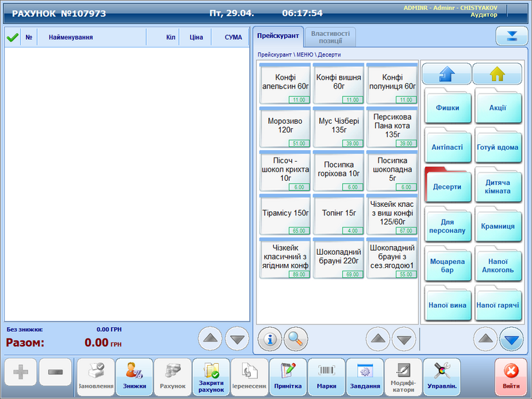
Task: Collapse panel with top-right arrow button
Action: (x=511, y=36)
